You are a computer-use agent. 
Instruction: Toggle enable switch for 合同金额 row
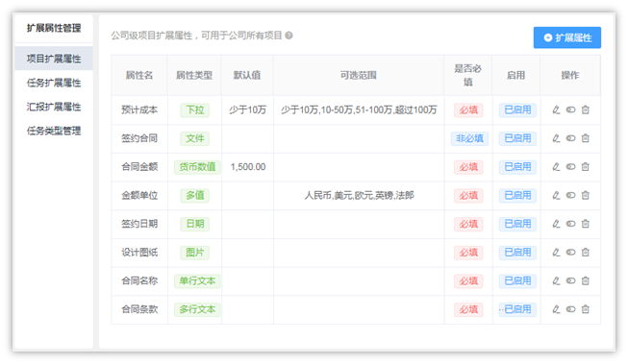coord(570,167)
